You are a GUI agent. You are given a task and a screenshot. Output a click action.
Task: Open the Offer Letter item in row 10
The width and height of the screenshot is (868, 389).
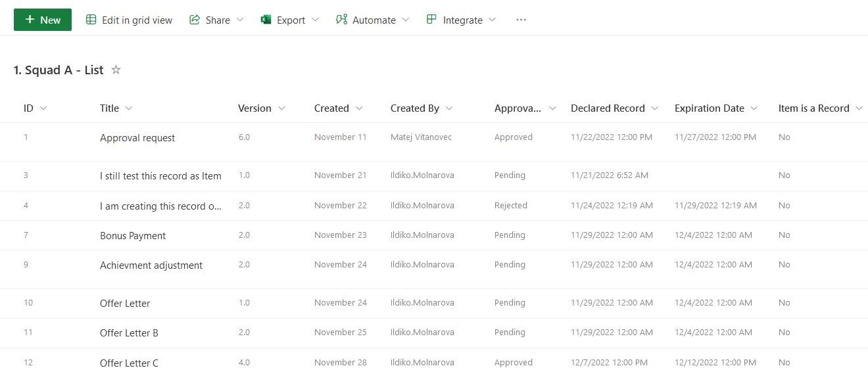click(x=125, y=304)
